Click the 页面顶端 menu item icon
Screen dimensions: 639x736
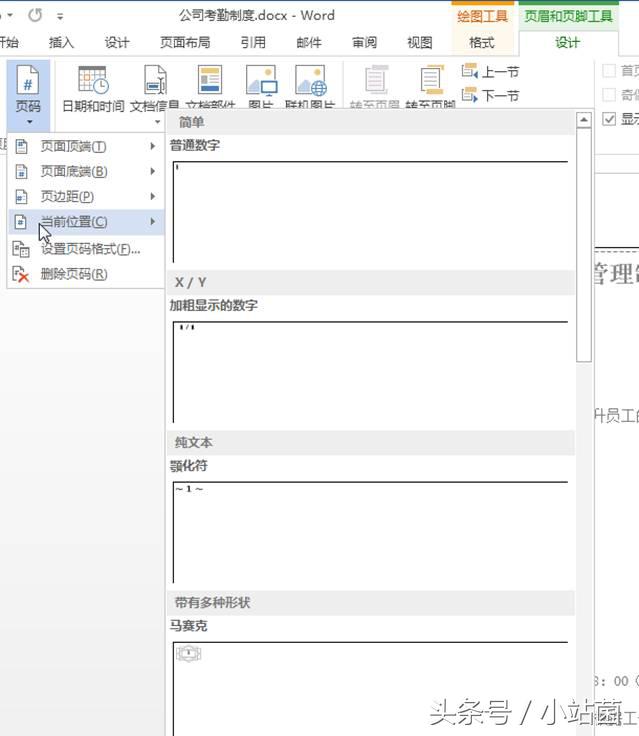tap(21, 146)
